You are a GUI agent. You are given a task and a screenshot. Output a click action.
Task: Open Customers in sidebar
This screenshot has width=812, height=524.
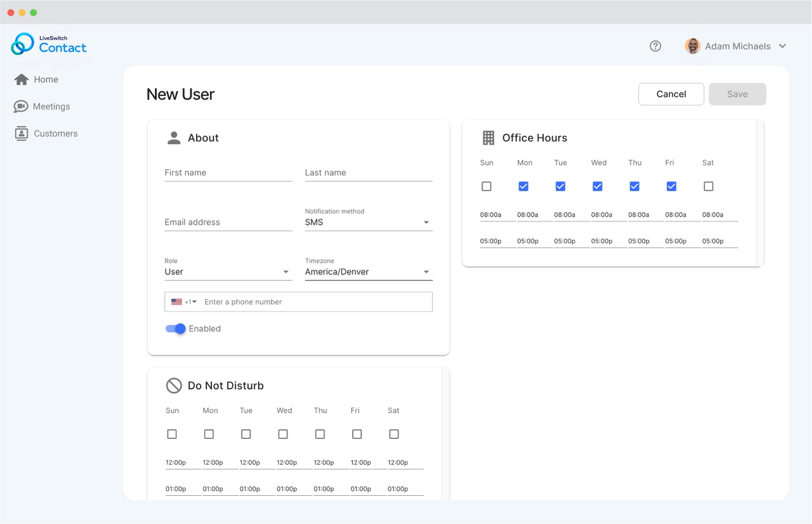pos(46,134)
